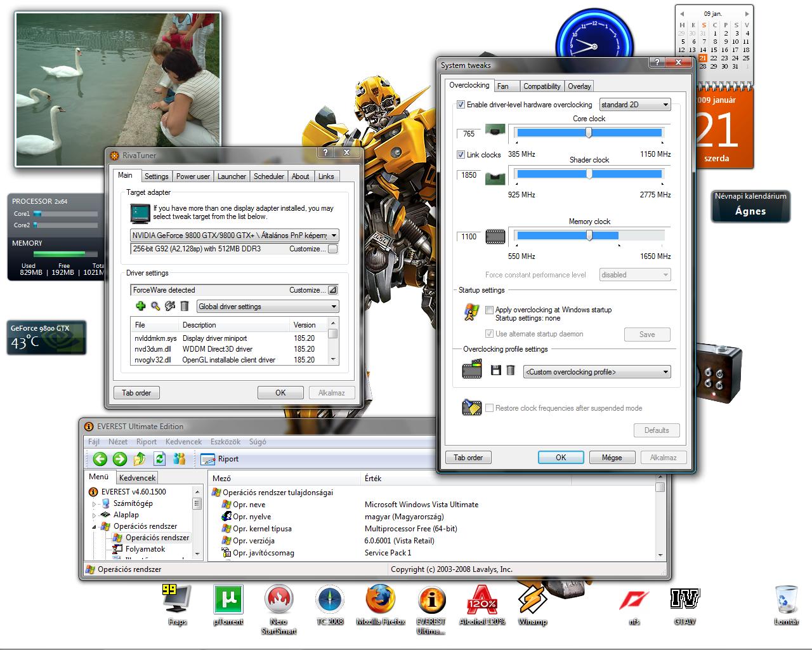The image size is (812, 650).
Task: Toggle Restore clock frequencies after suspended mode
Action: (x=489, y=408)
